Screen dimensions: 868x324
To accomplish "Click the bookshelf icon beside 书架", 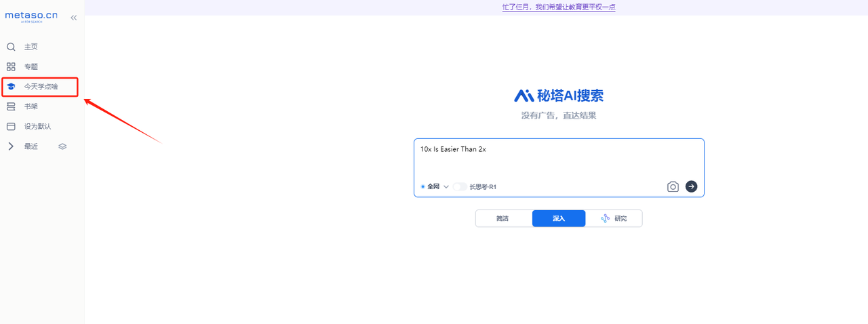I will pos(11,106).
